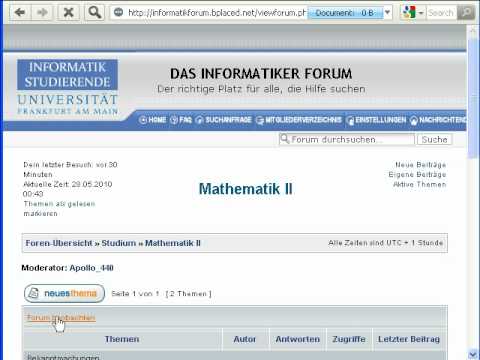
Task: Open the Eigene Beiträge link
Action: click(417, 174)
